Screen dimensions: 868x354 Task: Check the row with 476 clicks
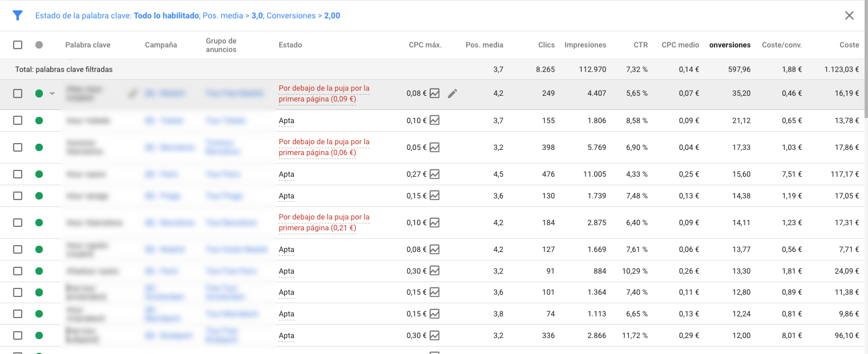[18, 174]
